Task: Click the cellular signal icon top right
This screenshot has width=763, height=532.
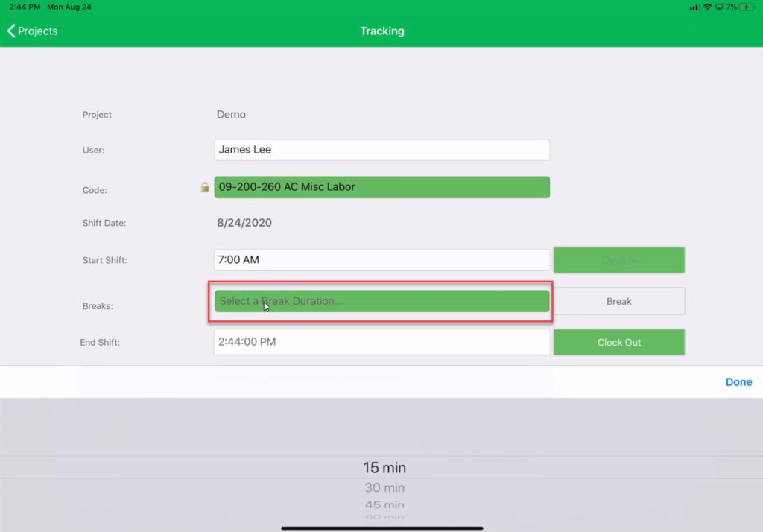Action: [x=694, y=7]
